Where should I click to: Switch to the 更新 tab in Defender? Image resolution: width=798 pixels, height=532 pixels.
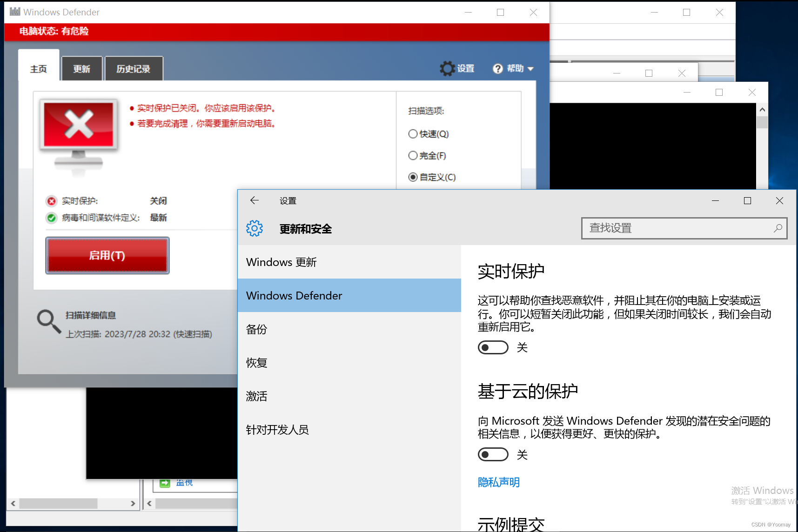click(x=81, y=69)
